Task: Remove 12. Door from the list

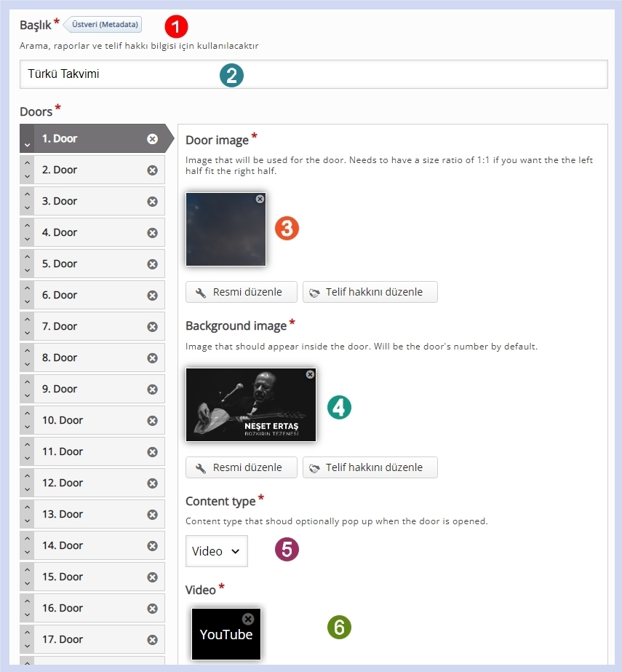Action: [152, 483]
